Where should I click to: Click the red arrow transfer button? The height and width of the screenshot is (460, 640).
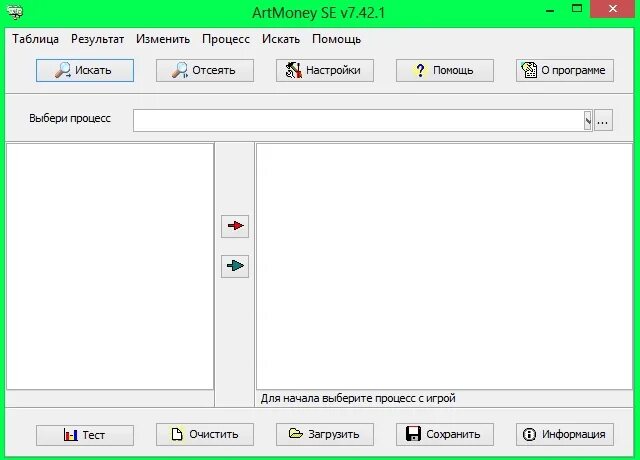(235, 226)
